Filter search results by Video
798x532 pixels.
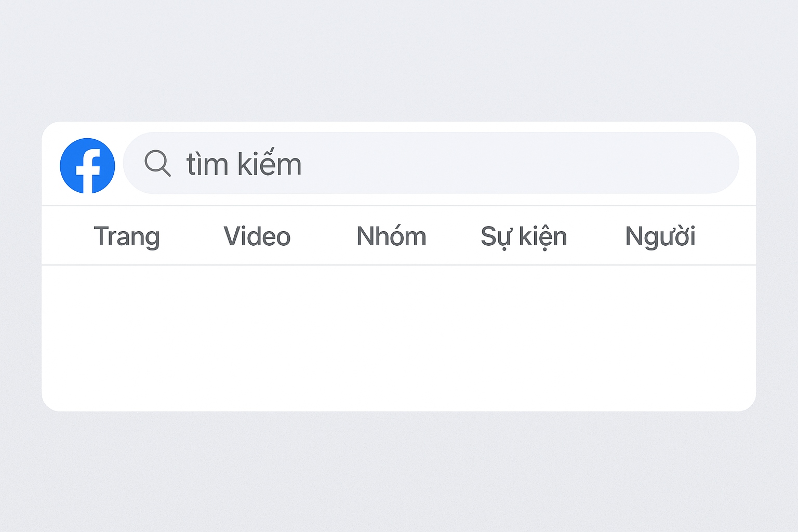[257, 236]
